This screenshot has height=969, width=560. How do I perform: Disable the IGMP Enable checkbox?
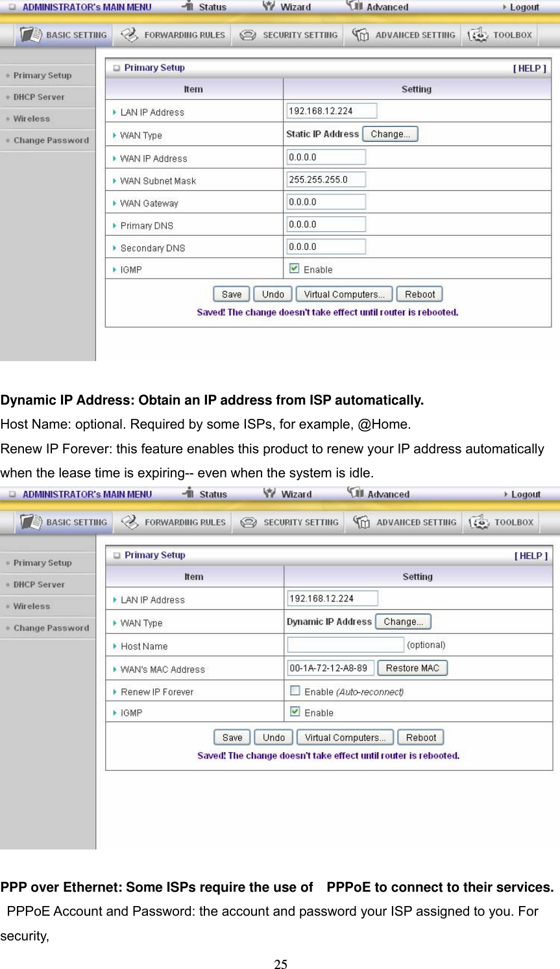coord(295,266)
